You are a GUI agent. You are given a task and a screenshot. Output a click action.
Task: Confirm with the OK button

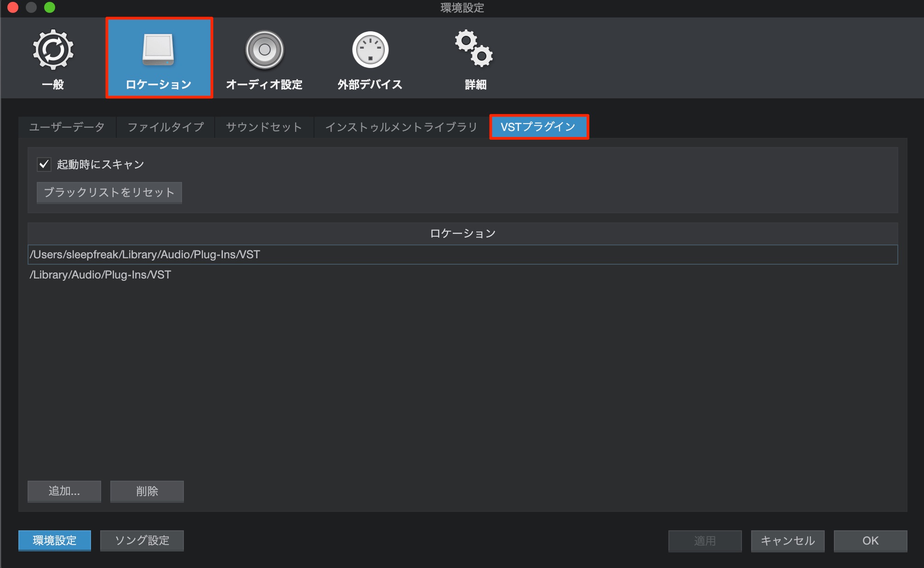tap(871, 541)
